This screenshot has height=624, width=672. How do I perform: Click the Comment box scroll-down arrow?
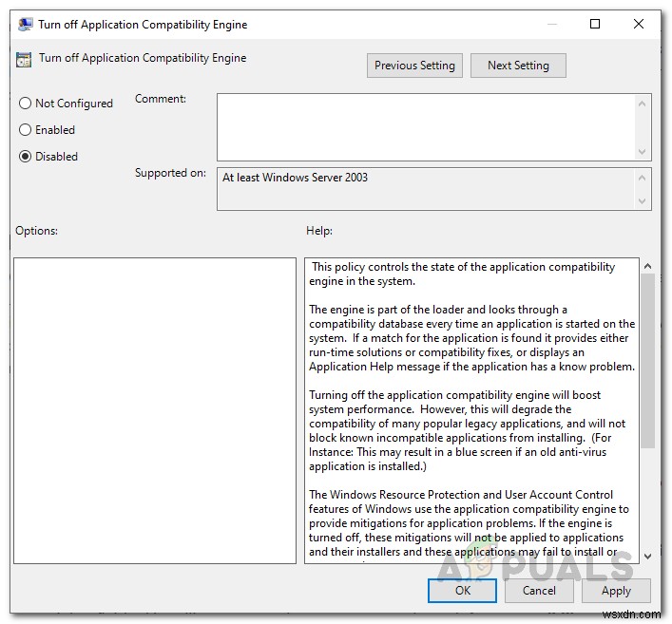click(642, 152)
